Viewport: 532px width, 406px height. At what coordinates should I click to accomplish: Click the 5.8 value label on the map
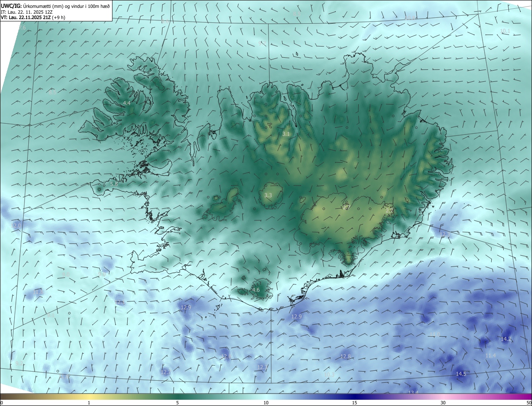[114, 183]
